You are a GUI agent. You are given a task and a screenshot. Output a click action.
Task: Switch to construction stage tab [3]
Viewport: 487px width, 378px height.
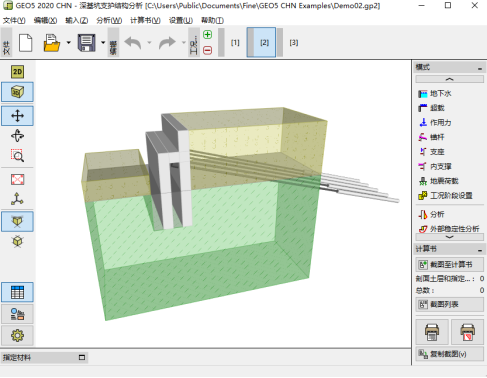click(x=294, y=43)
